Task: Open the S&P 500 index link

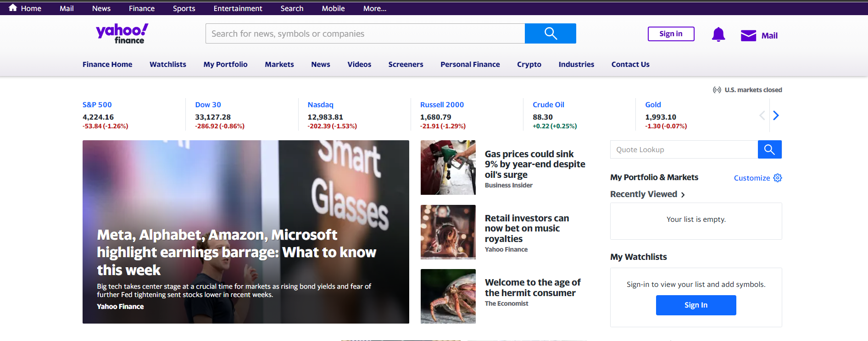Action: pos(97,104)
